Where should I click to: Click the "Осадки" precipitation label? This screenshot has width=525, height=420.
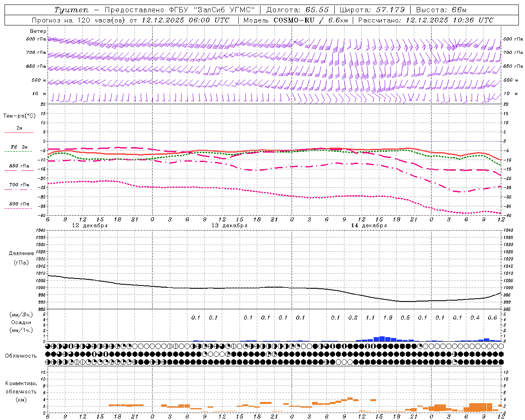[21, 322]
